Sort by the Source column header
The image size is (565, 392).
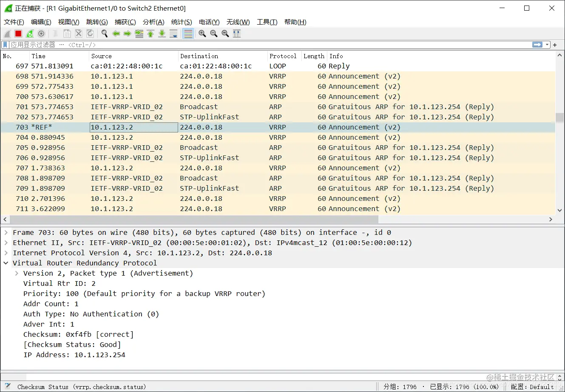click(133, 56)
